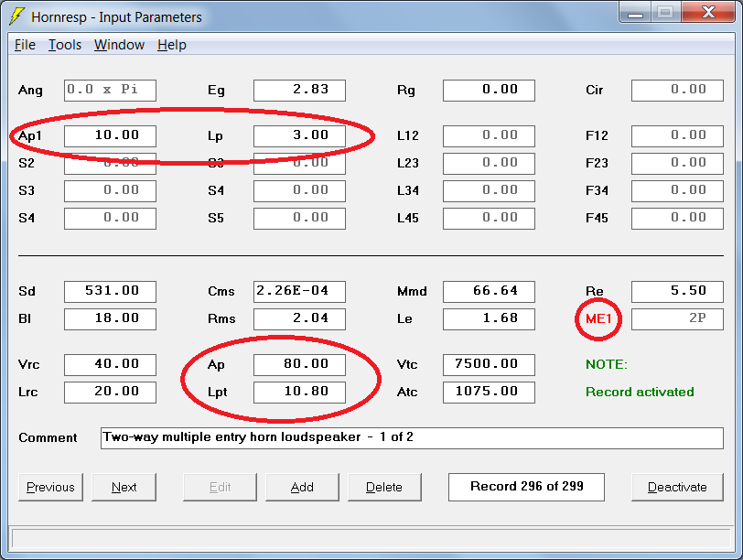Click the Cms field showing 2.26E-04
The height and width of the screenshot is (560, 743).
pos(299,292)
